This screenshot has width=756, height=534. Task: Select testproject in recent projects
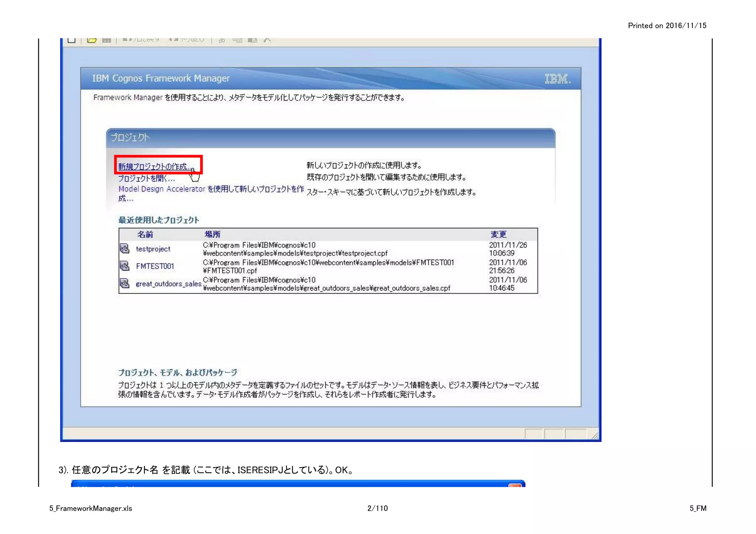(x=153, y=249)
